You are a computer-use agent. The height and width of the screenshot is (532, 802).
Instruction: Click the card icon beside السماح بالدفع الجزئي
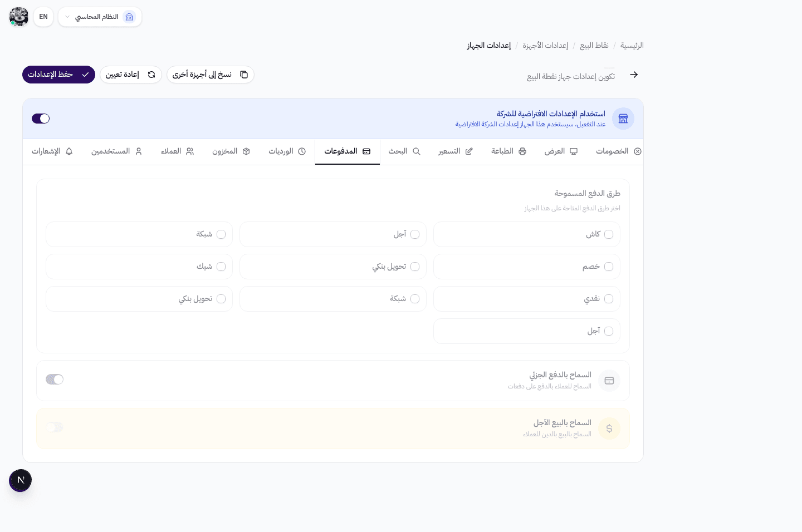pos(609,381)
